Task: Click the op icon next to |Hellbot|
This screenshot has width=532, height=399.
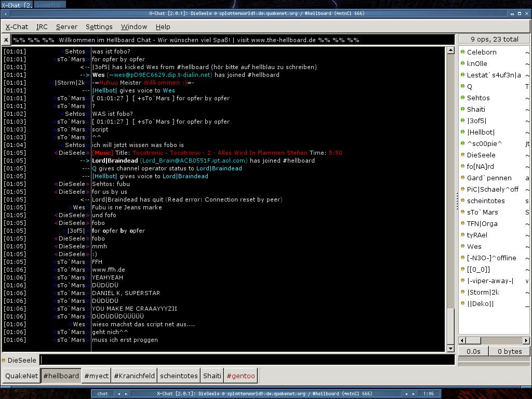Action: [462, 132]
